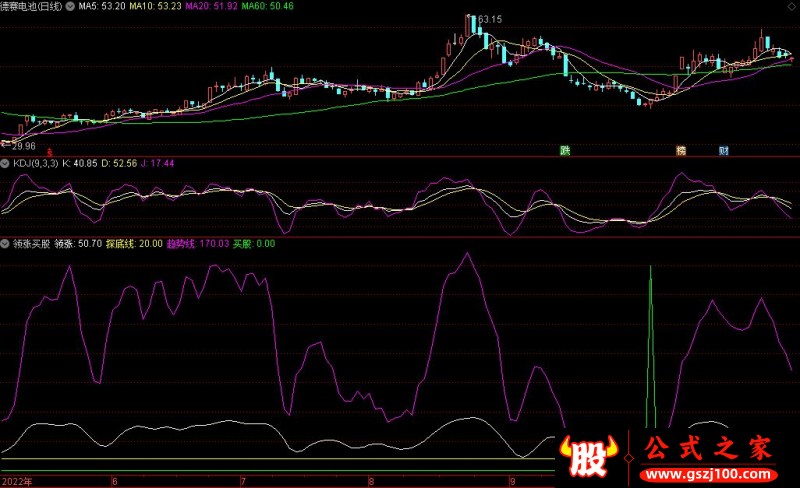Click the 领涨买股 indicator name
800x488 pixels.
coord(31,243)
